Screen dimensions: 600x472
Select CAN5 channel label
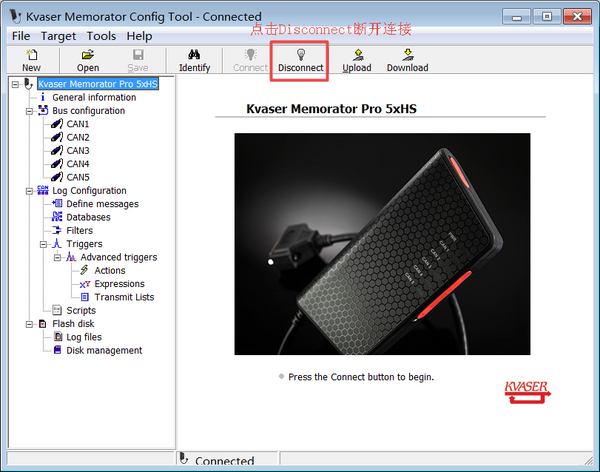(x=78, y=177)
